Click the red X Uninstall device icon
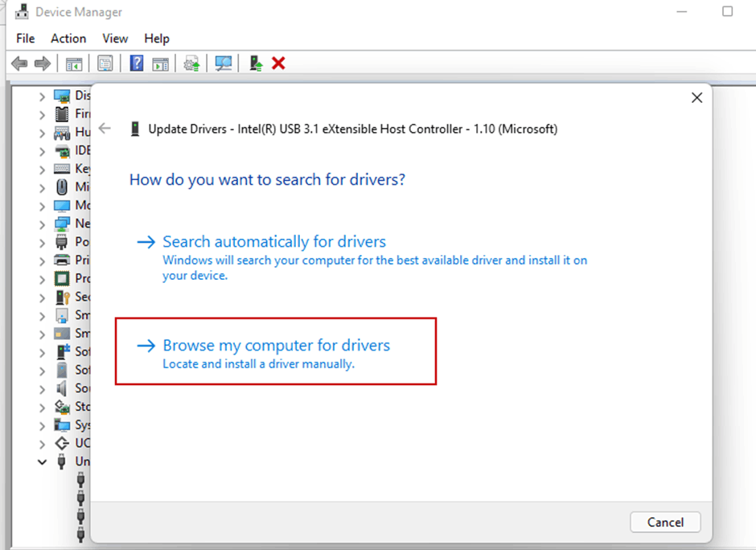This screenshot has width=756, height=550. pos(278,64)
